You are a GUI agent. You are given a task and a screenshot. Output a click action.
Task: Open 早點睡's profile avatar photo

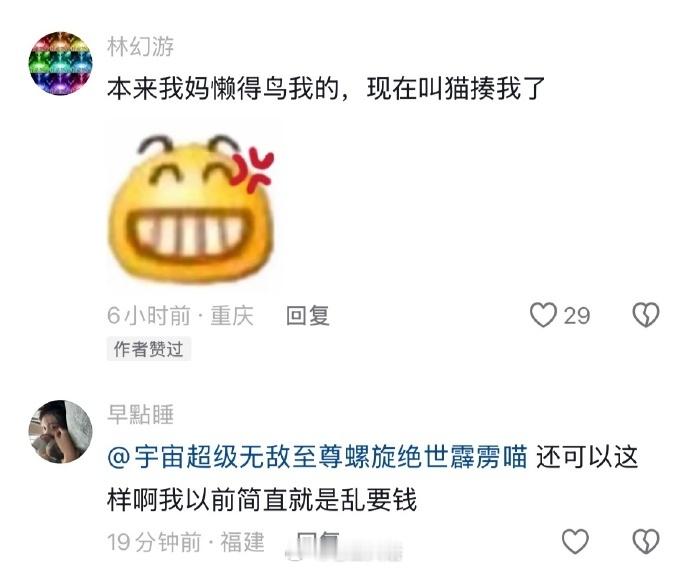pos(61,431)
